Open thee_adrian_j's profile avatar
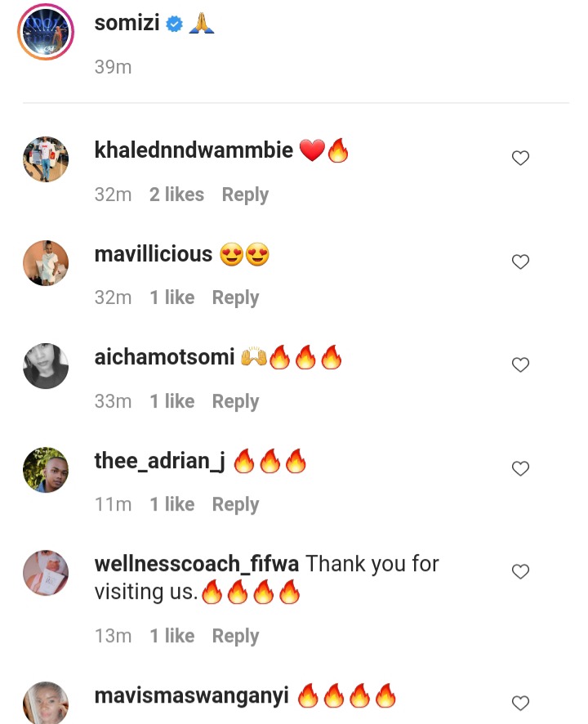 (x=46, y=470)
